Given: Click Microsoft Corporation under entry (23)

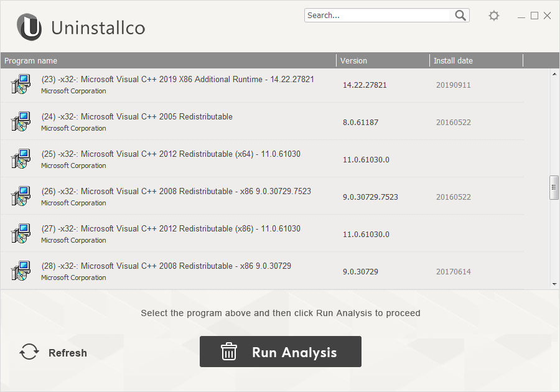Looking at the screenshot, I should 73,91.
